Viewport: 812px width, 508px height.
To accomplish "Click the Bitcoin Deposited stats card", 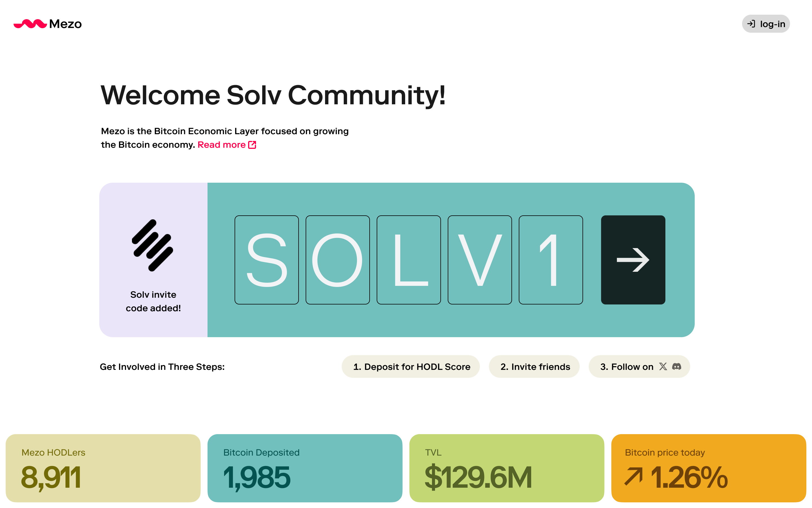I will pos(305,468).
